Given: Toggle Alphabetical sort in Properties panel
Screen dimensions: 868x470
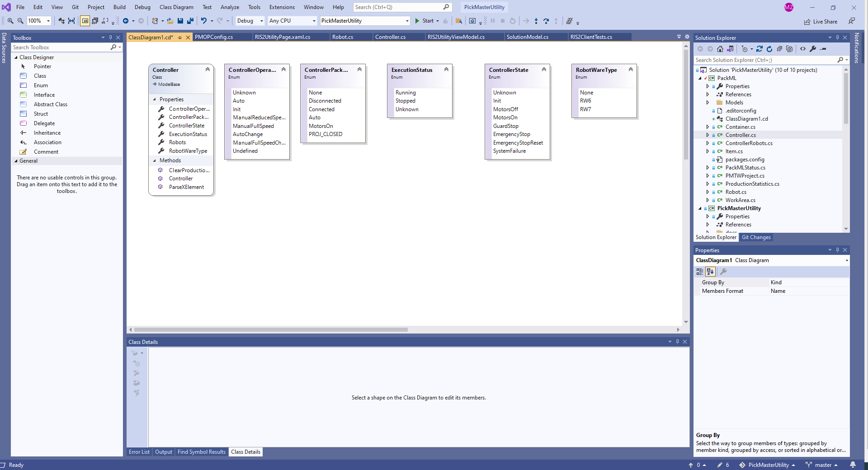Looking at the screenshot, I should (710, 272).
